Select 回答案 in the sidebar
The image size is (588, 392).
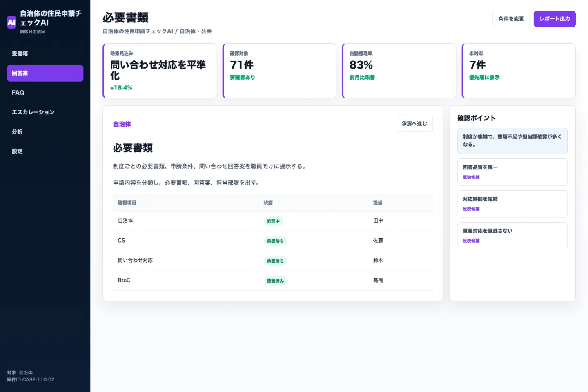[45, 73]
